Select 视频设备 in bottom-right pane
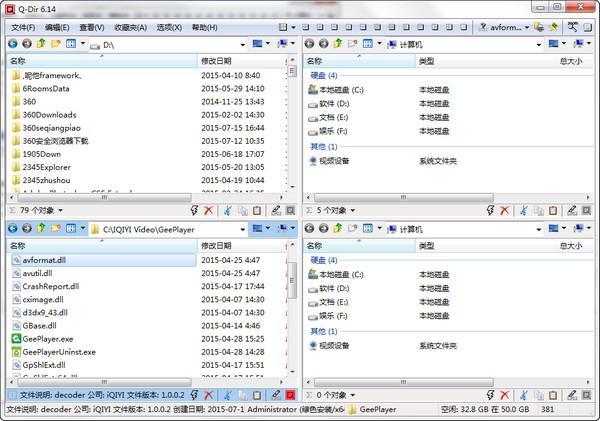600x421 pixels. pyautogui.click(x=334, y=346)
